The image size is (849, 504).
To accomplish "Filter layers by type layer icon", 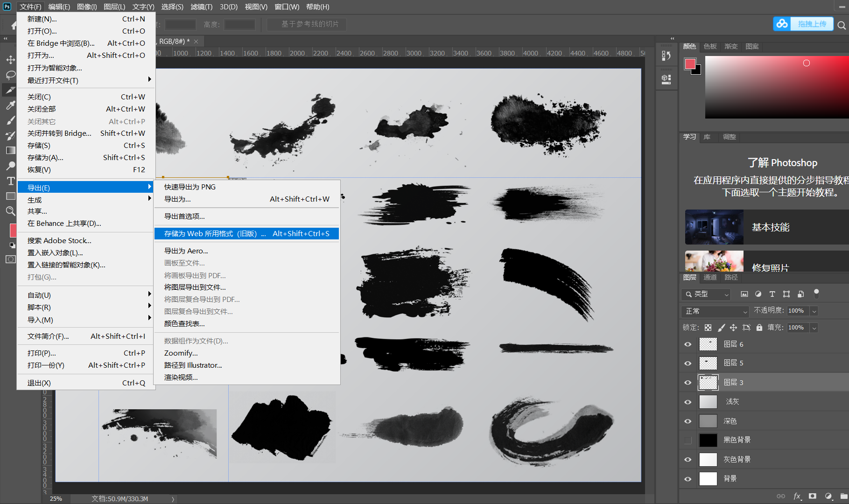I will (772, 294).
